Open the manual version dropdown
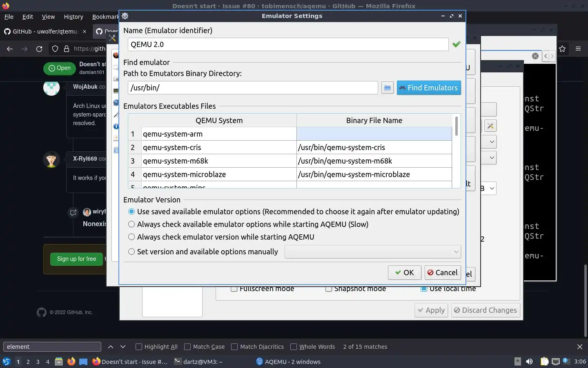Image resolution: width=588 pixels, height=368 pixels. (373, 251)
